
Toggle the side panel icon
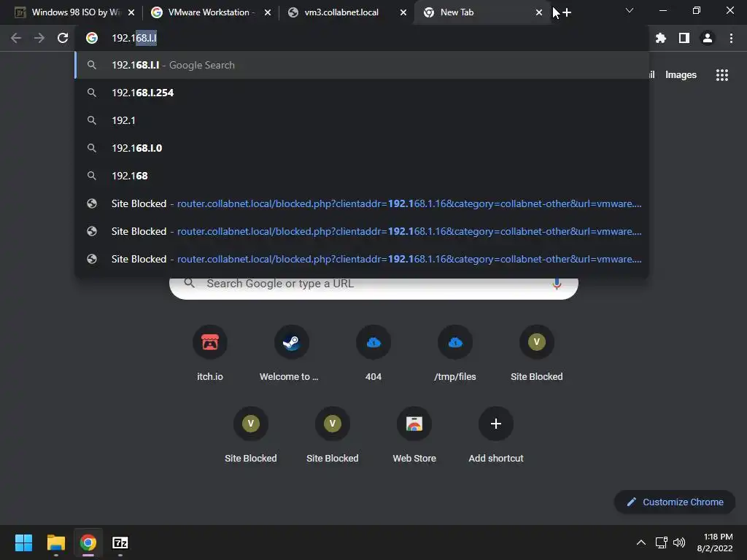(x=684, y=38)
